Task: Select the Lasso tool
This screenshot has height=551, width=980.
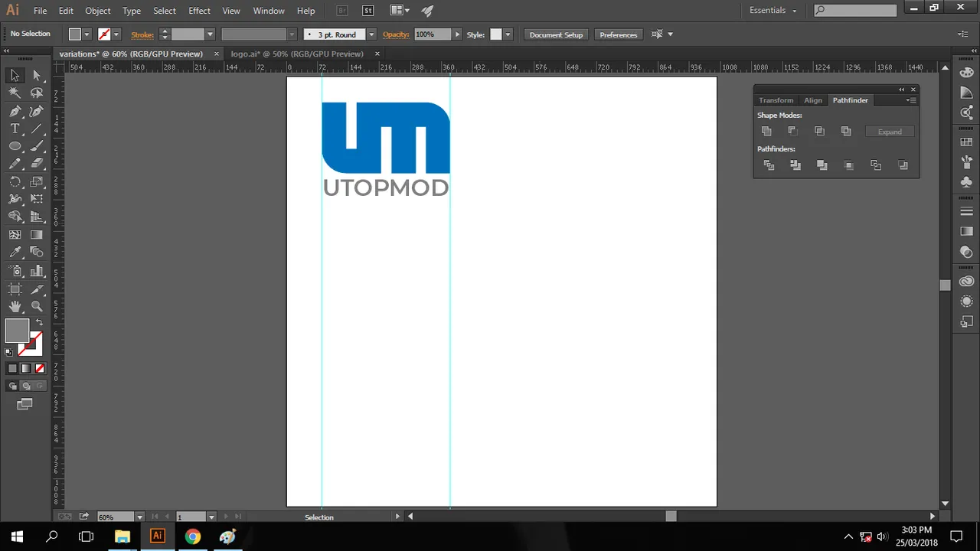Action: coord(37,93)
